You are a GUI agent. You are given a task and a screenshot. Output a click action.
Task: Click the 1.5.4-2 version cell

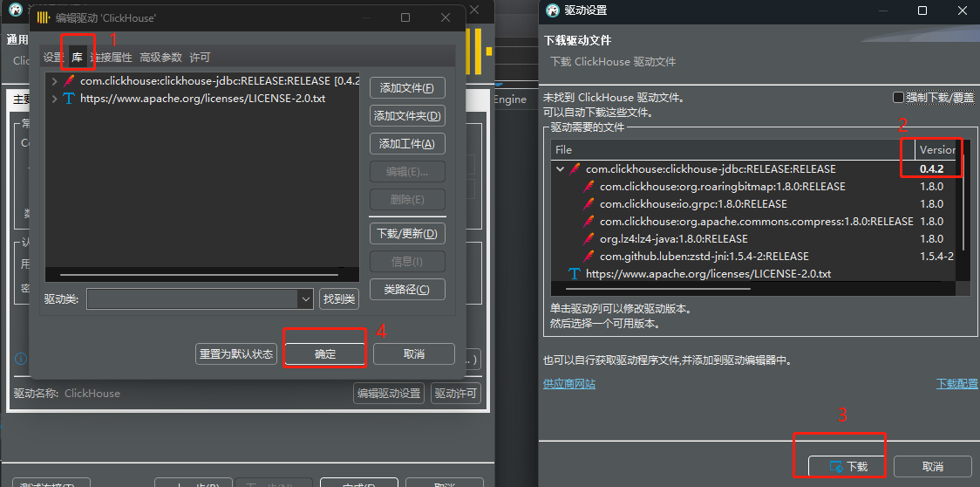pyautogui.click(x=936, y=256)
